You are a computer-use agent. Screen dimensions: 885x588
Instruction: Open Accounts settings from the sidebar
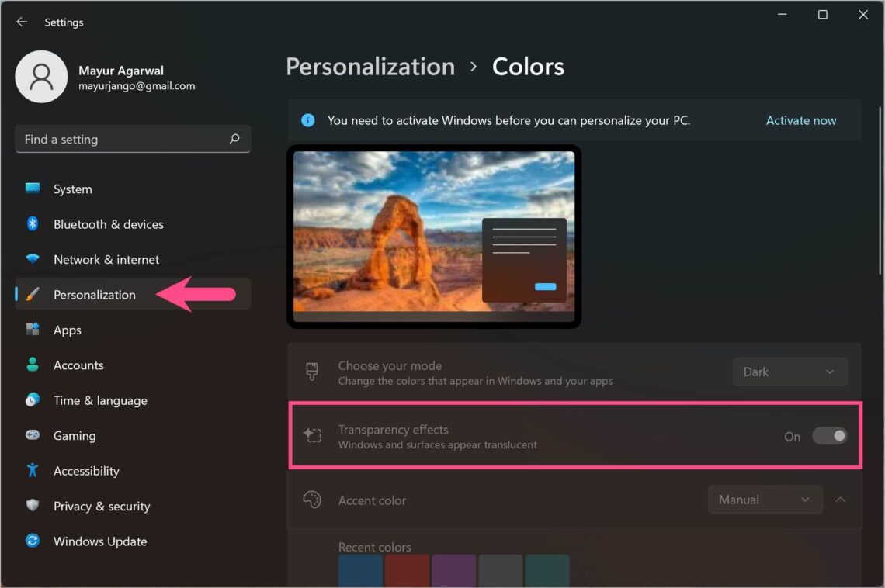click(78, 365)
